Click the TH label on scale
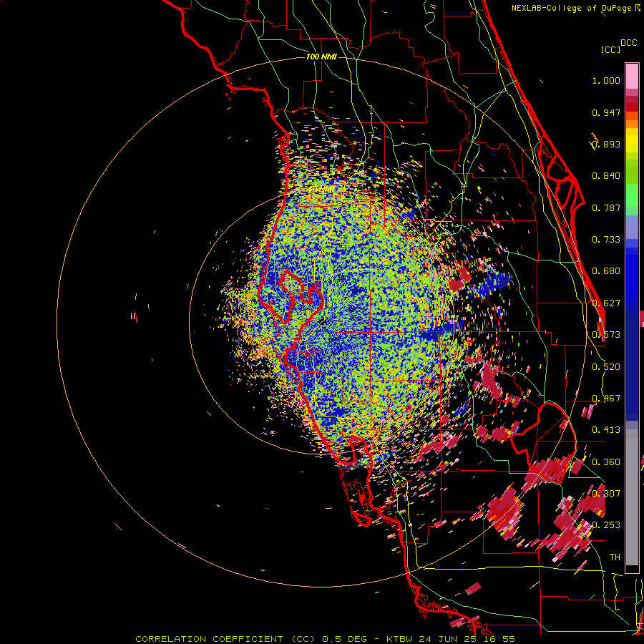This screenshot has height=644, width=644. (x=615, y=557)
